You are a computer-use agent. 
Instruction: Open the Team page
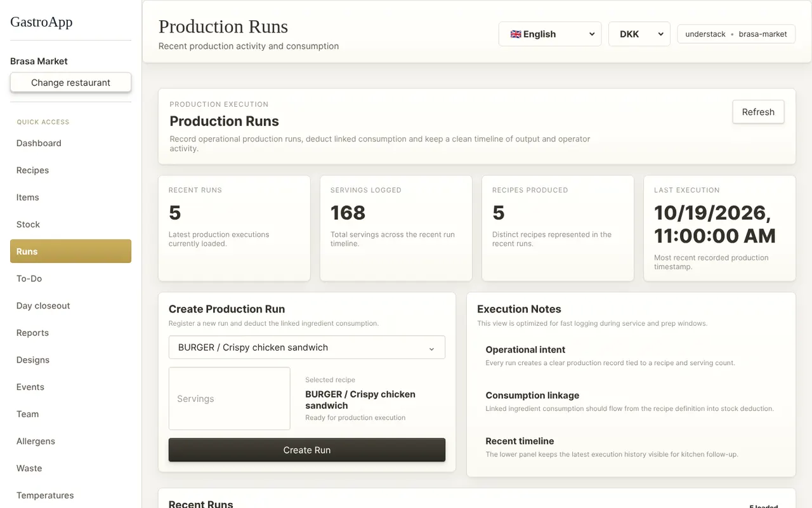tap(70, 414)
